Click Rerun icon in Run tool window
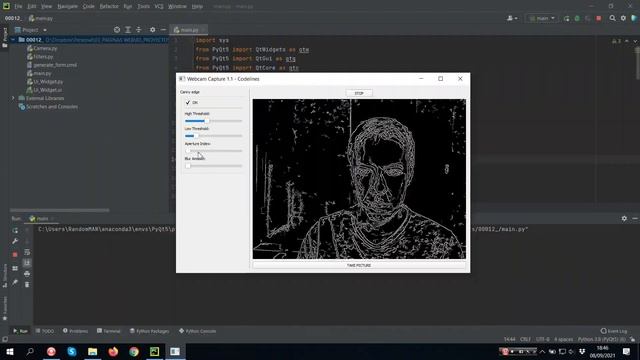The width and height of the screenshot is (640, 360). click(x=15, y=231)
